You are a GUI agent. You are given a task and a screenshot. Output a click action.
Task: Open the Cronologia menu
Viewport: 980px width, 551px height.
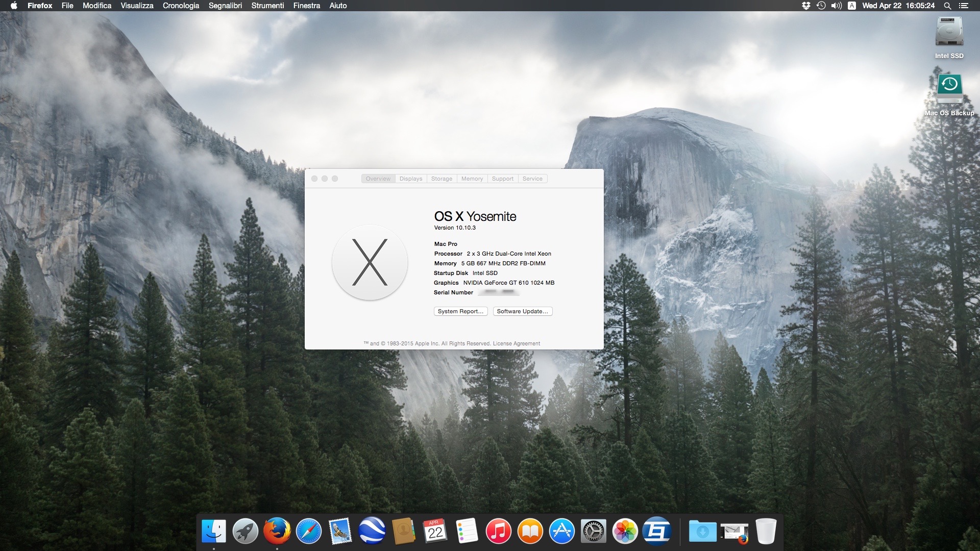pyautogui.click(x=181, y=6)
